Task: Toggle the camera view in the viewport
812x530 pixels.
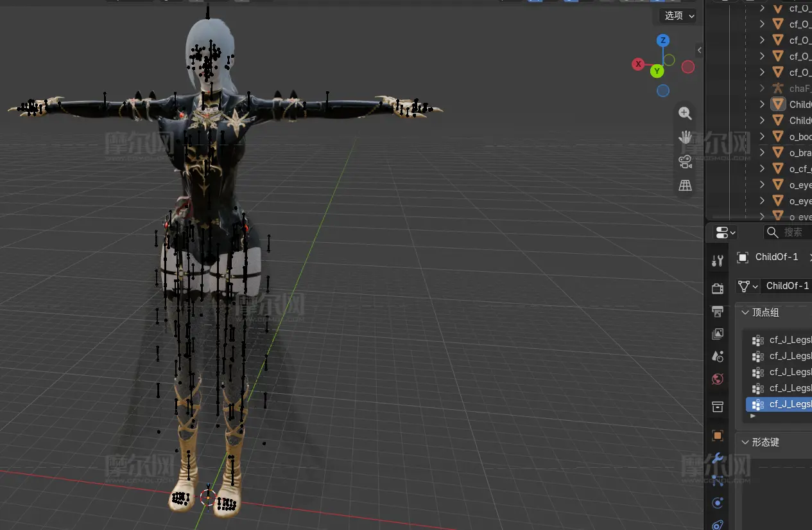Action: tap(685, 161)
